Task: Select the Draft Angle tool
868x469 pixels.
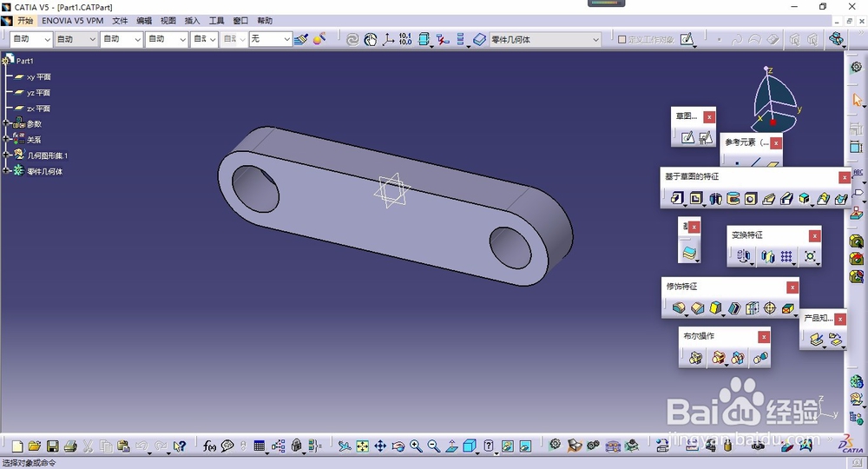Action: point(715,307)
